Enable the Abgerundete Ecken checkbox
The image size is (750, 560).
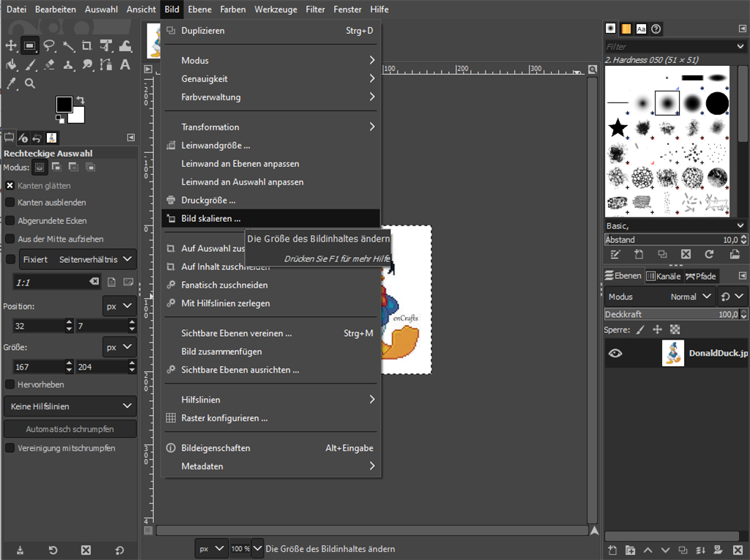(x=10, y=220)
